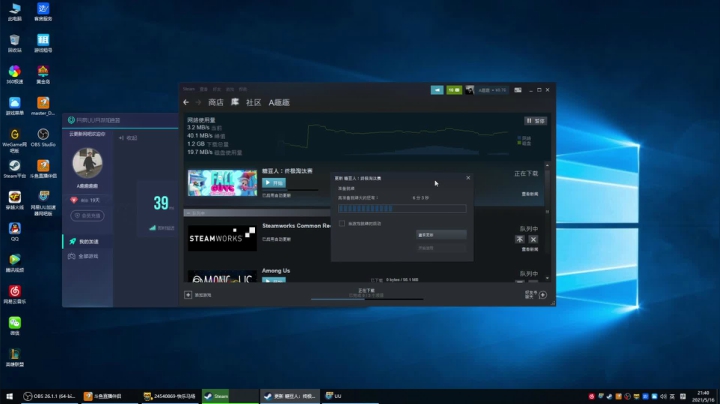Screen dimensions: 720x404
Task: Go forward with Steam's forward arrow
Action: click(198, 102)
